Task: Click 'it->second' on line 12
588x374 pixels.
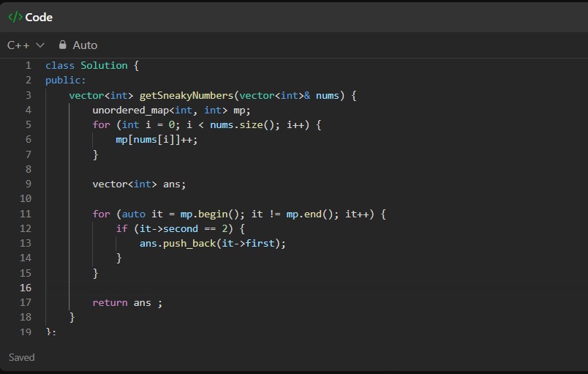Action: pyautogui.click(x=169, y=228)
